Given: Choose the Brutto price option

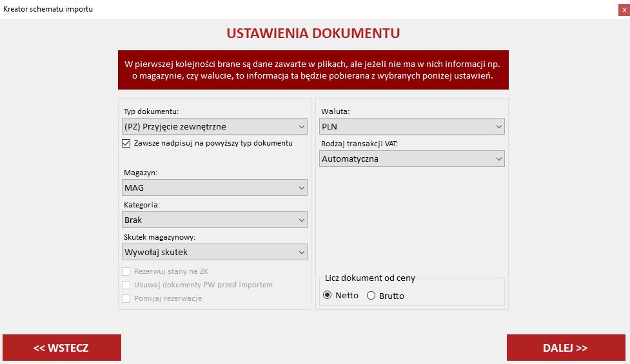Looking at the screenshot, I should coord(371,296).
